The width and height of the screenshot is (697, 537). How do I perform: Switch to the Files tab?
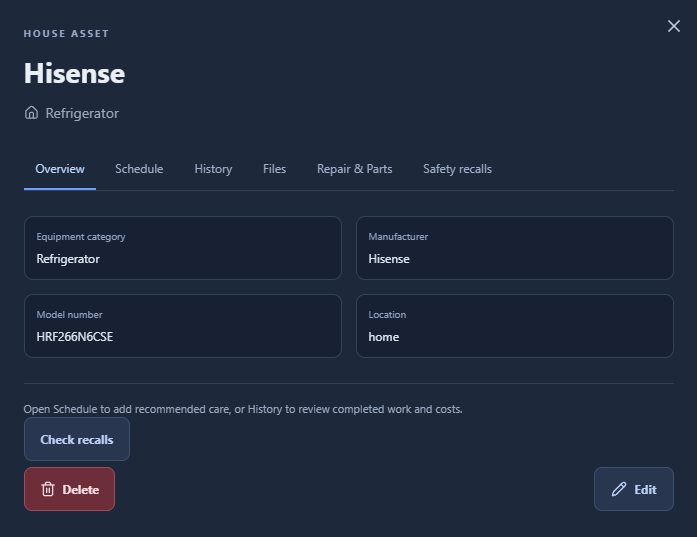[274, 169]
